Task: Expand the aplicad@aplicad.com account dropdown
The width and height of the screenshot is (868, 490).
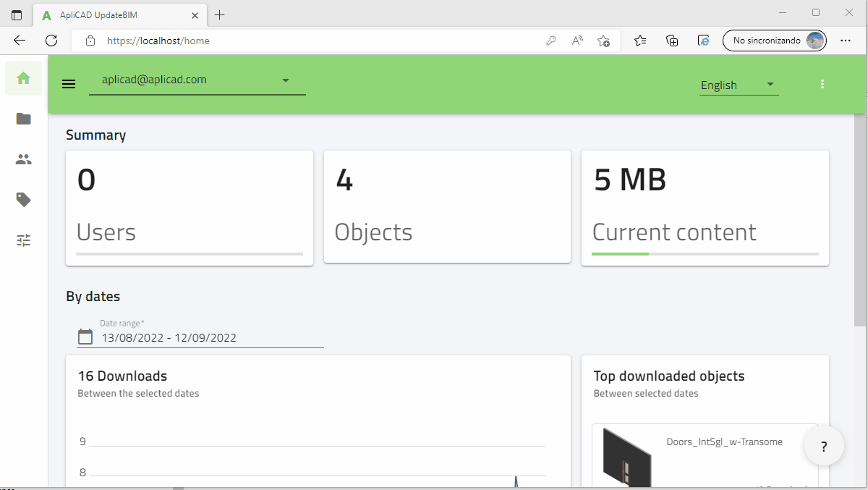Action: 285,80
